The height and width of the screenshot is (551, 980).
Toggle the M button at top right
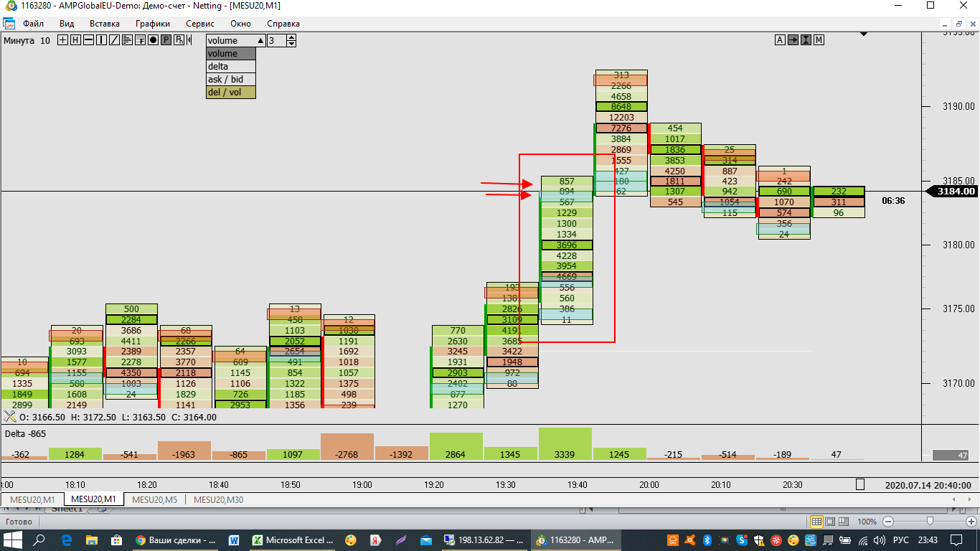coord(819,40)
